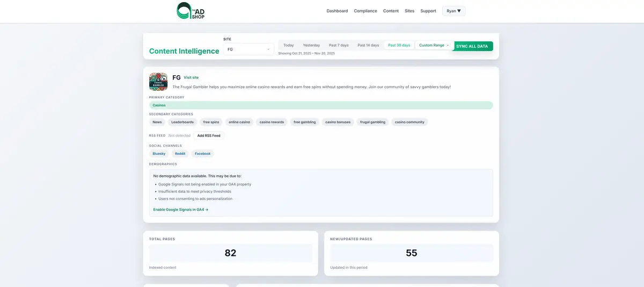644x287 pixels.
Task: Click the free spins category tag
Action: 211,122
